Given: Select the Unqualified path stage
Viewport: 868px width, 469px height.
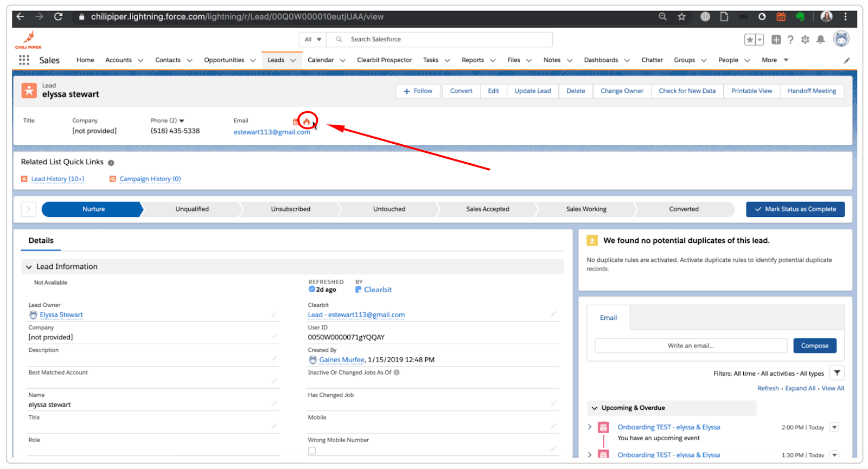Looking at the screenshot, I should coord(192,209).
